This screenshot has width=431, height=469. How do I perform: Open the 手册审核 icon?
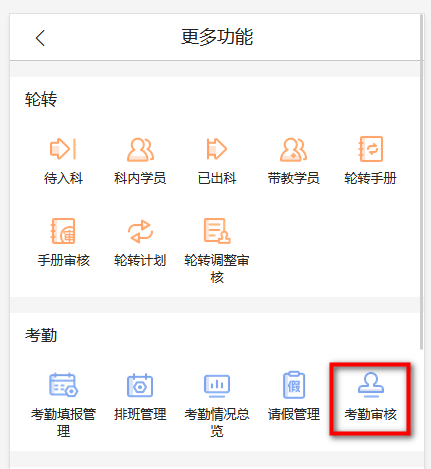63,231
